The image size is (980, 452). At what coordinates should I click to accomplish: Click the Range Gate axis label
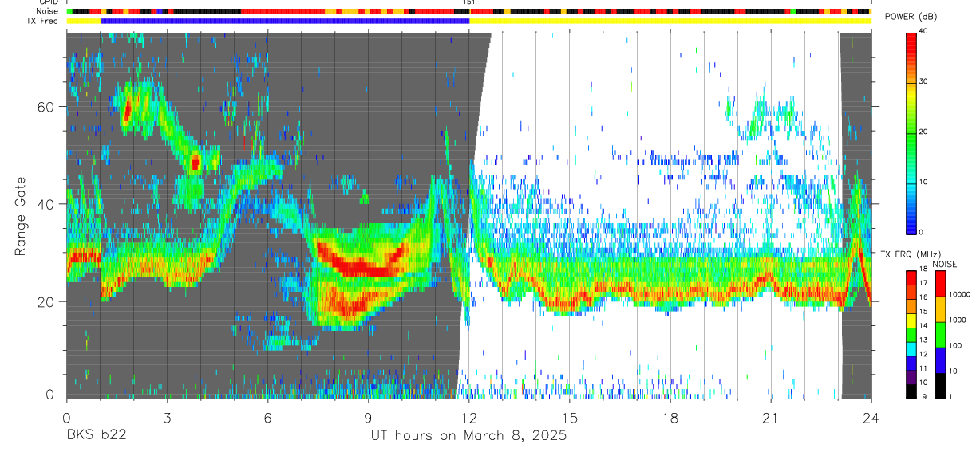[x=20, y=216]
